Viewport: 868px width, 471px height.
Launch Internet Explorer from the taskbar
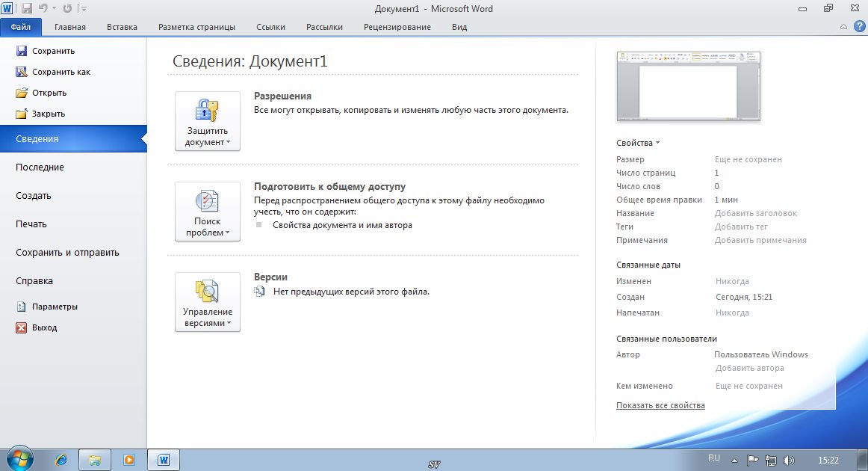61,460
